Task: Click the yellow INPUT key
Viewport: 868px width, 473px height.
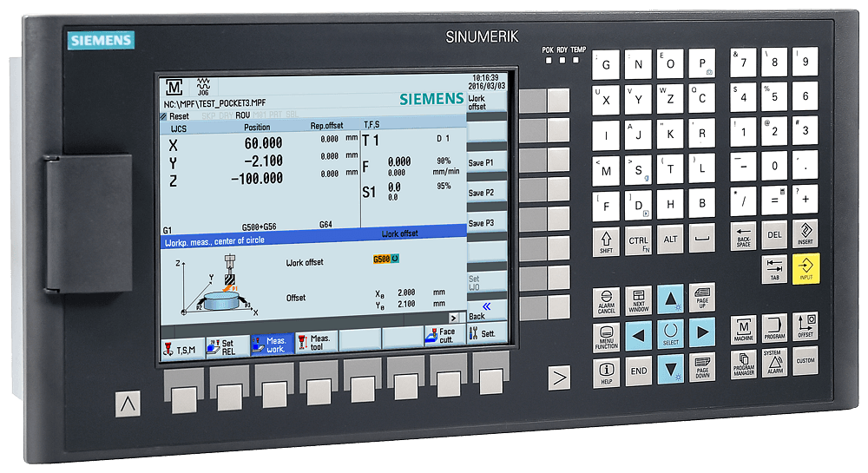Action: coord(806,268)
